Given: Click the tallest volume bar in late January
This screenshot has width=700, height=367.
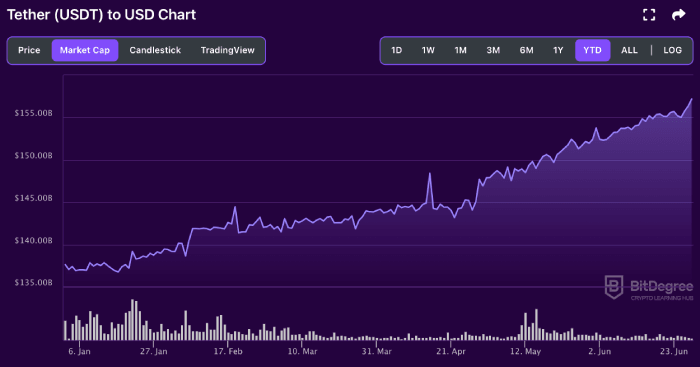Looking at the screenshot, I should tap(133, 320).
